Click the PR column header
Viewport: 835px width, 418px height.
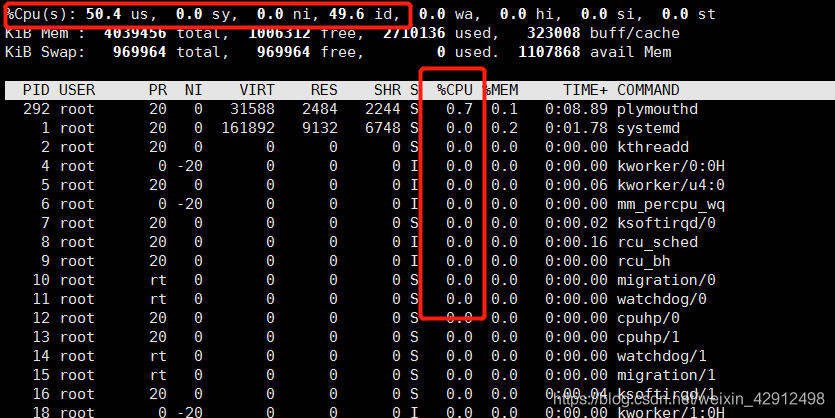(x=158, y=90)
